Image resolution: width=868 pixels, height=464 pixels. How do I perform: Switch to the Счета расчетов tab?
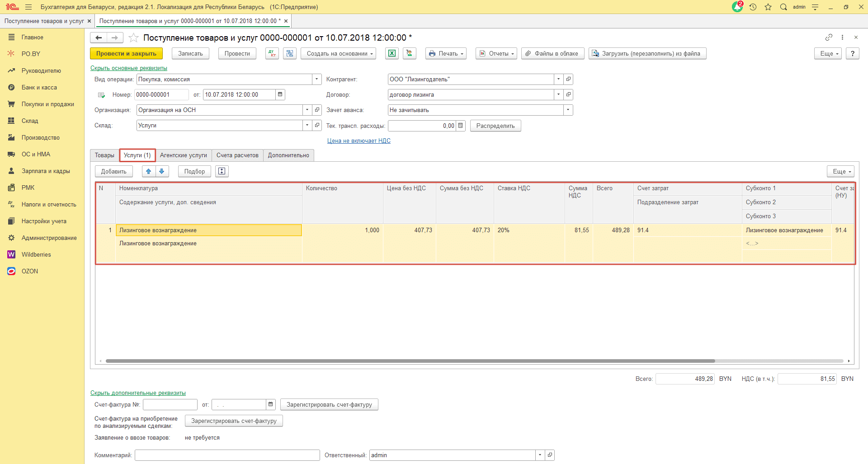pos(237,155)
